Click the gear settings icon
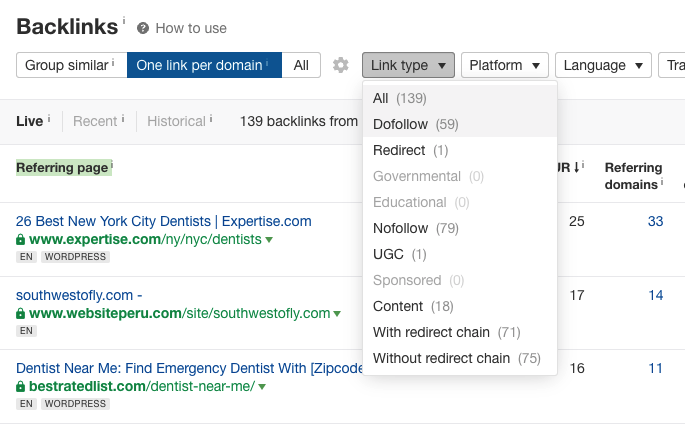The width and height of the screenshot is (685, 427). pos(341,65)
